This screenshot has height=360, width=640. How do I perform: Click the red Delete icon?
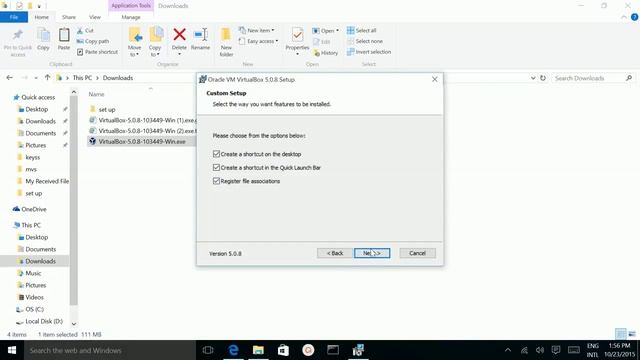(179, 35)
